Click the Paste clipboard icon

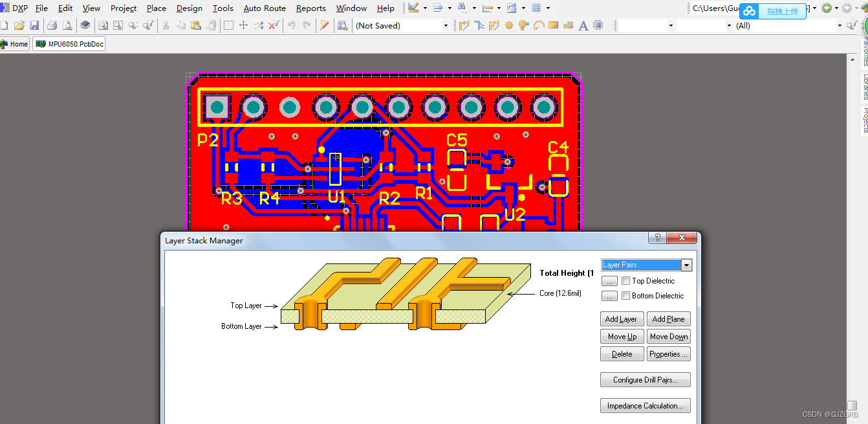(195, 25)
